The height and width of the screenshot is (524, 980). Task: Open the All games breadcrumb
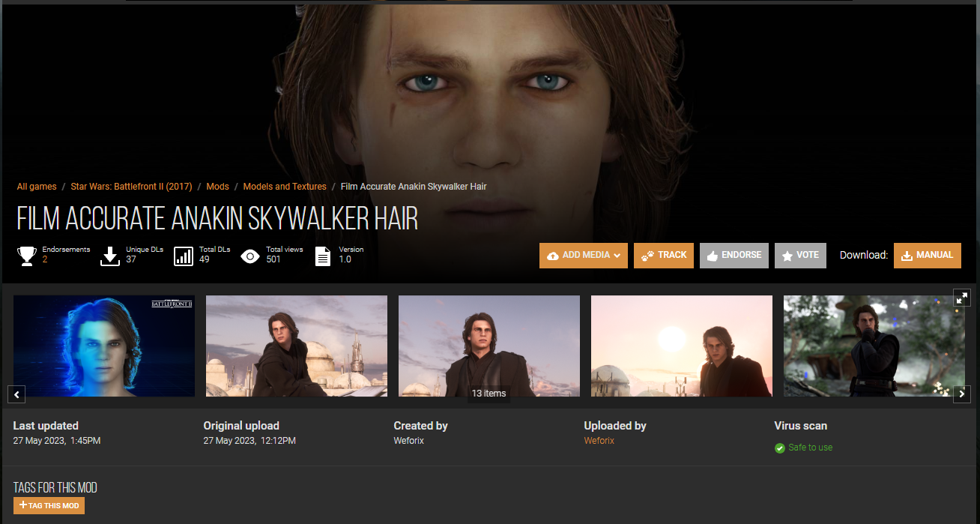click(x=37, y=187)
